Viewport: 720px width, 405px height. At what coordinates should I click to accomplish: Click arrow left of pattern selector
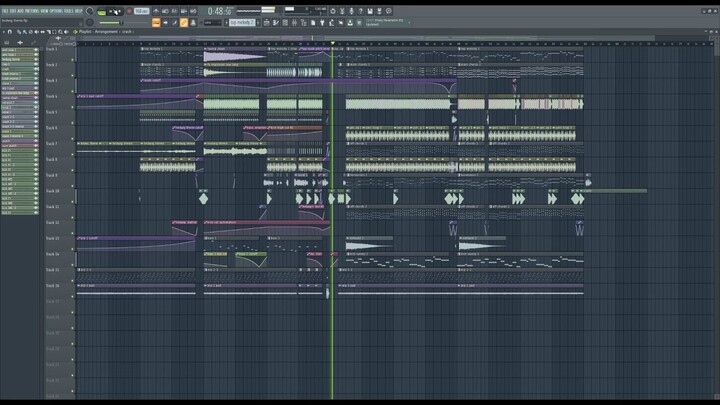(226, 22)
